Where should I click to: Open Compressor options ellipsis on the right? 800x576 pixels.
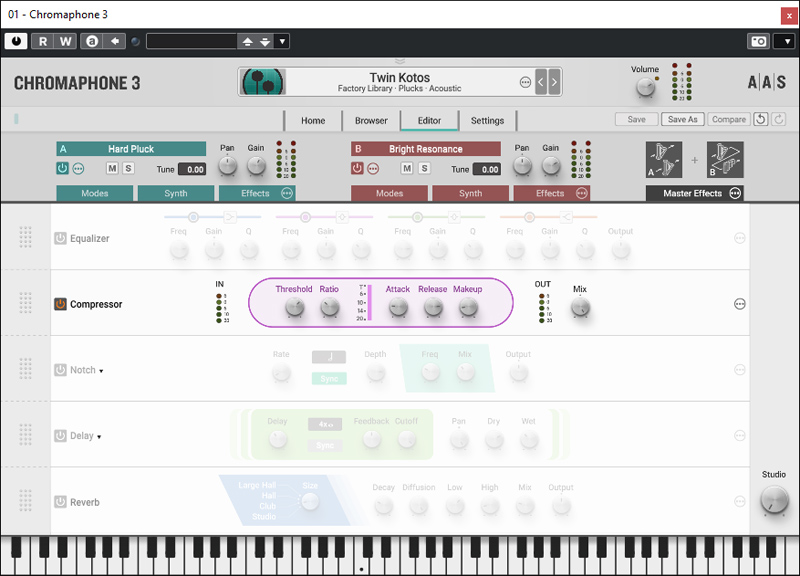(x=740, y=304)
